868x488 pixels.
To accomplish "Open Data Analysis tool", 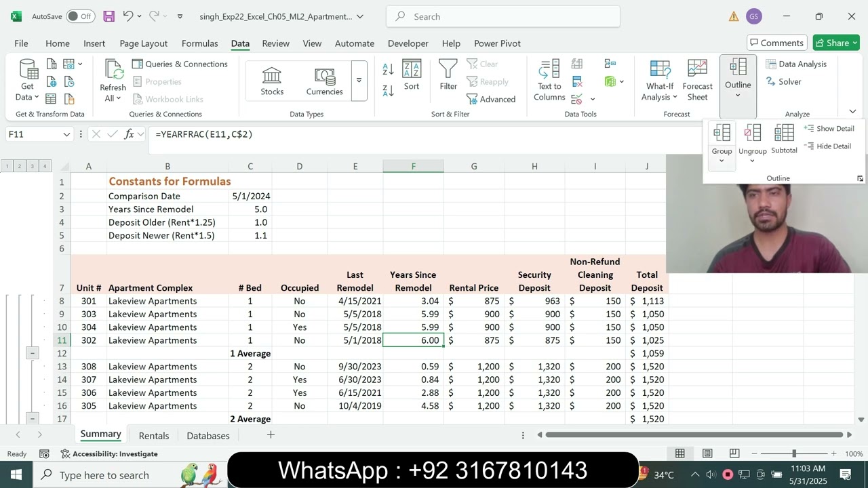I will click(x=796, y=64).
